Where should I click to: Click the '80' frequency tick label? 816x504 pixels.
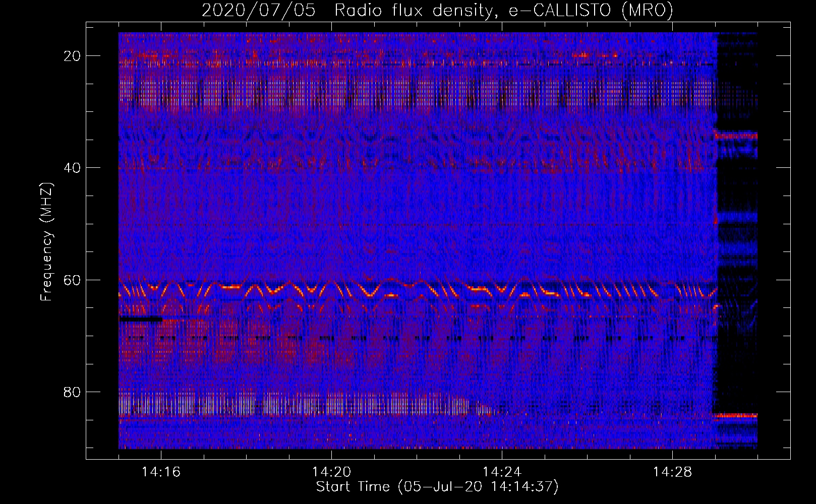pos(73,392)
